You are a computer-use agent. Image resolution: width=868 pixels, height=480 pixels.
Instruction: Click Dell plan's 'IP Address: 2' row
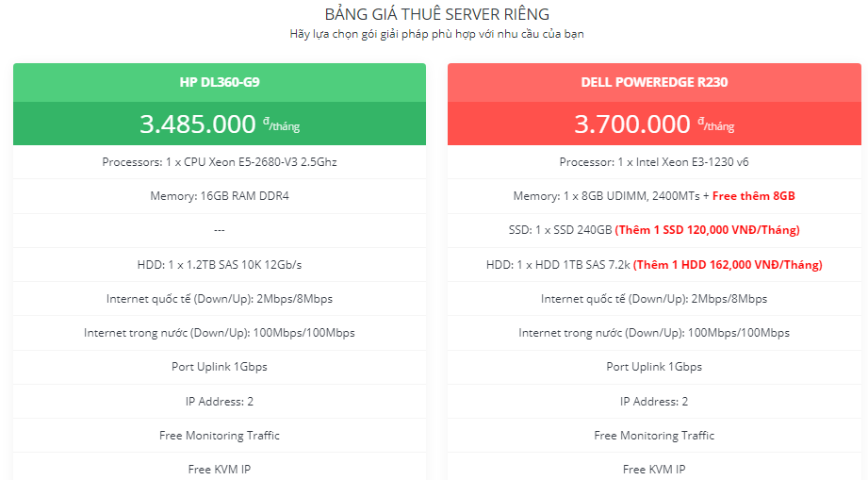click(x=654, y=401)
